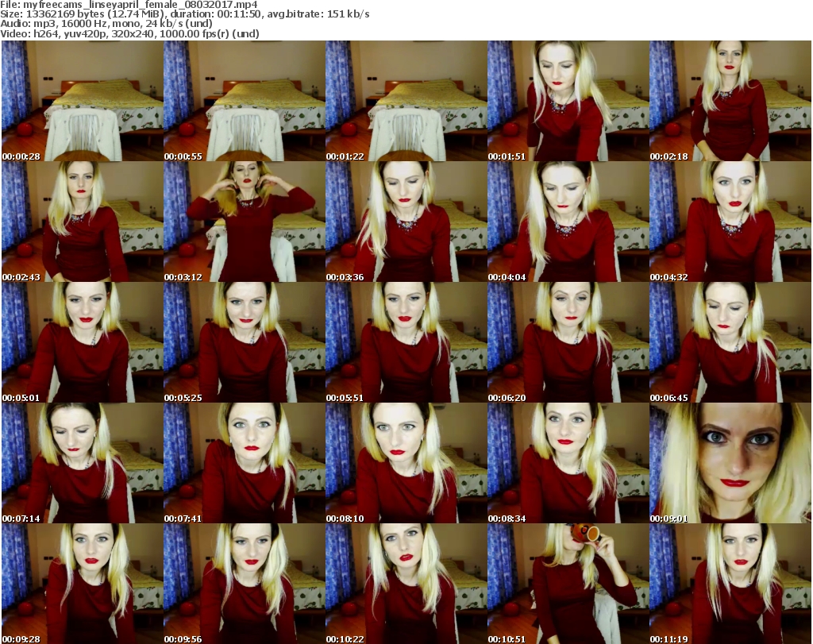Select the mug-drinking frame at 00:10:51
This screenshot has width=813, height=644.
click(x=568, y=584)
